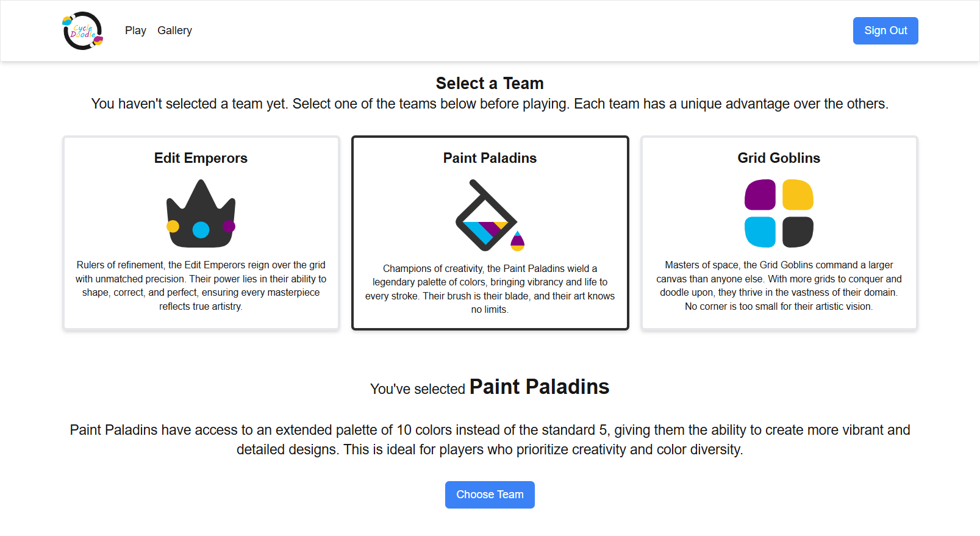Open the Play page

click(135, 30)
